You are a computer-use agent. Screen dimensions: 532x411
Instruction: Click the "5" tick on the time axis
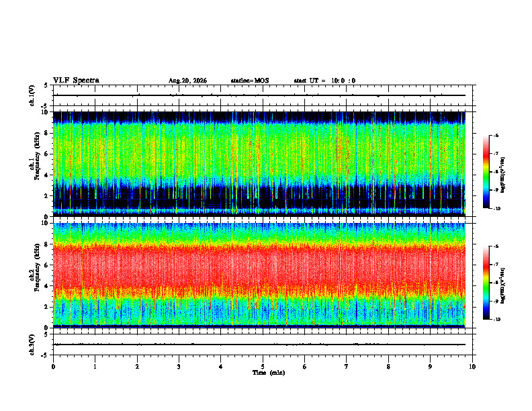point(263,367)
